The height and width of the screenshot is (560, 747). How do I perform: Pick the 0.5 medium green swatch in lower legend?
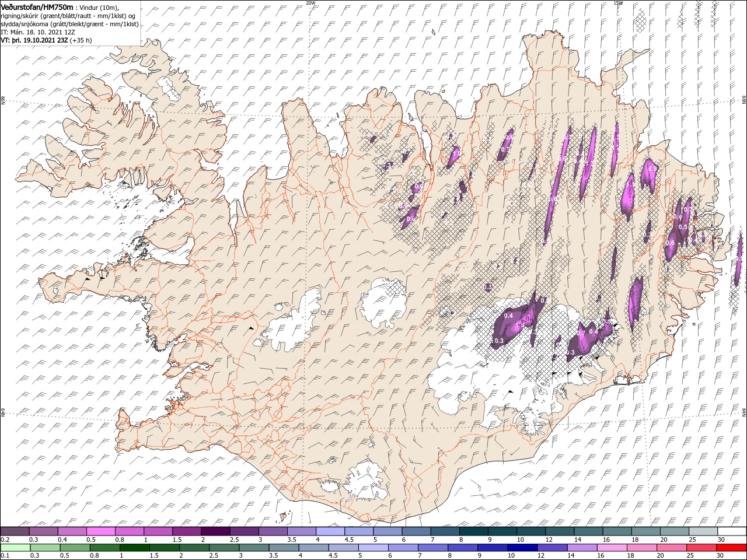(75, 548)
